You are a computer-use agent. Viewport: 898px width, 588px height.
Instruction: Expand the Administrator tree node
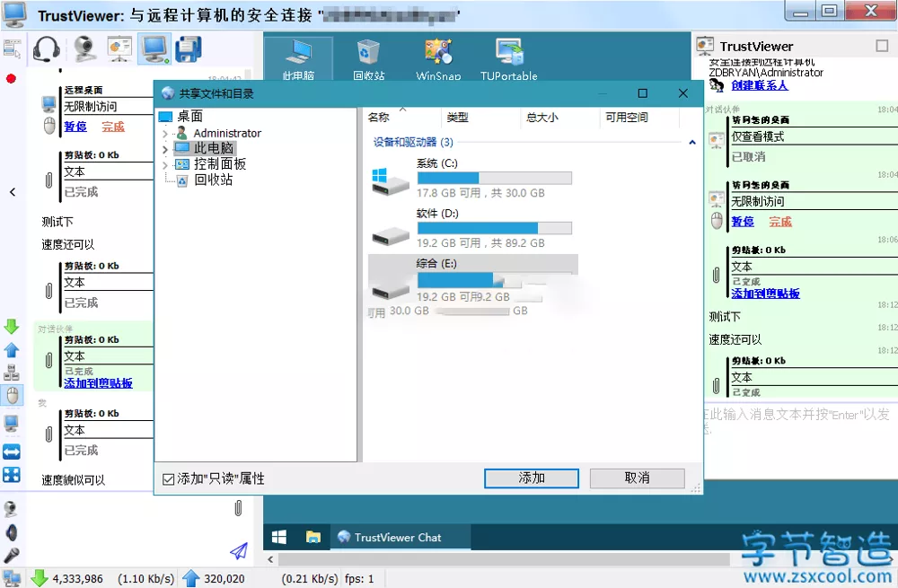165,134
